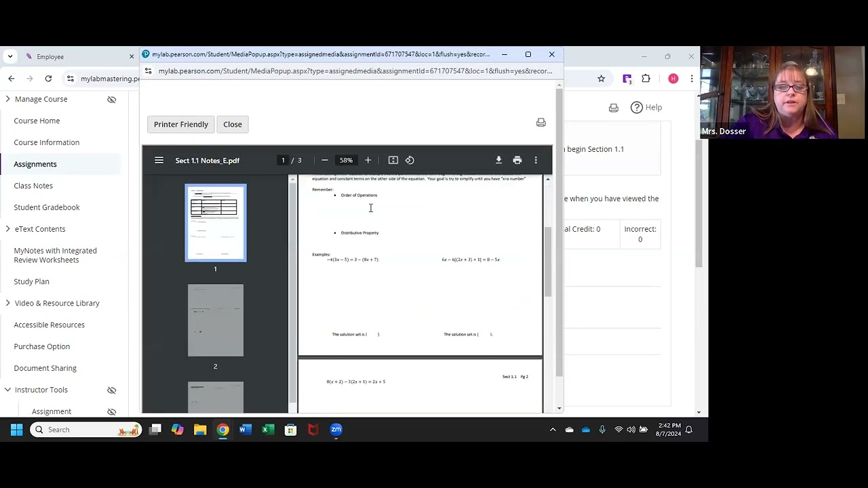The height and width of the screenshot is (488, 868).
Task: Open Document Sharing link
Action: (45, 368)
